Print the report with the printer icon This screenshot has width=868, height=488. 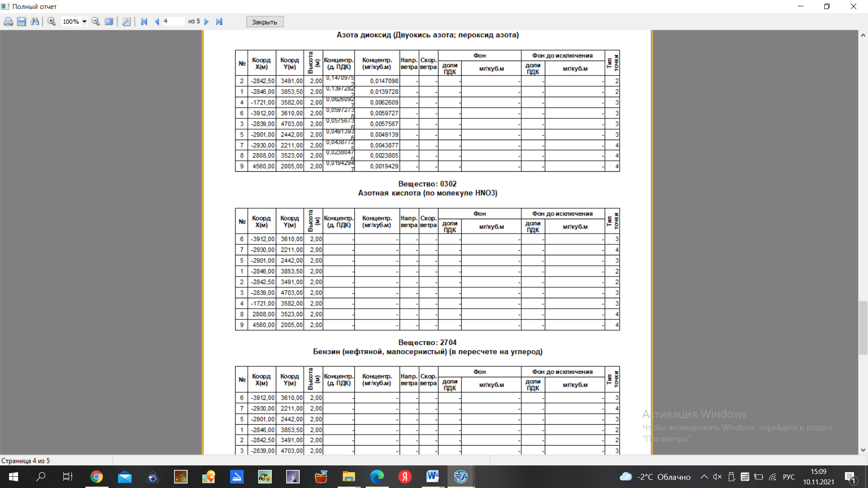[x=8, y=22]
